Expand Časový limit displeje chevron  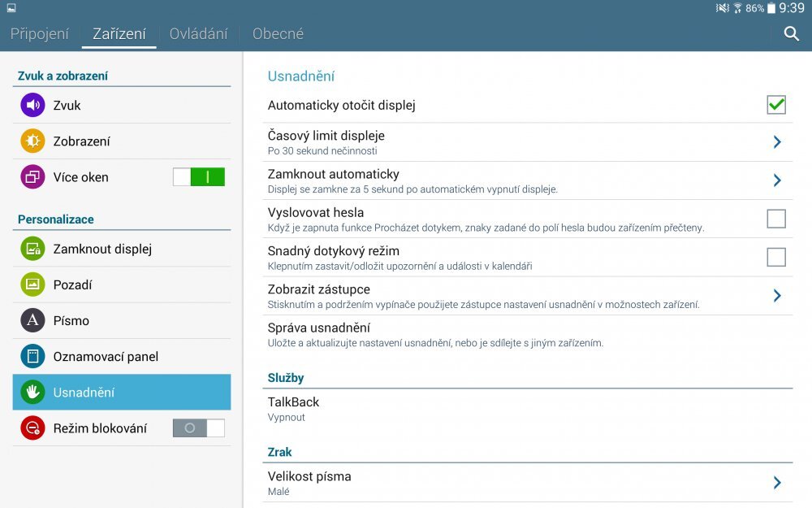pos(776,142)
